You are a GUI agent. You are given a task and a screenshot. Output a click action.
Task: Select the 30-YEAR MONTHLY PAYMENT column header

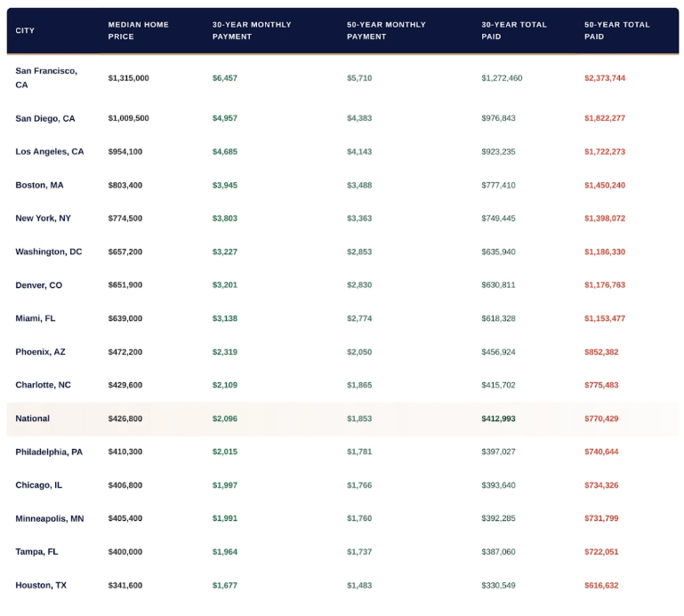tap(252, 30)
